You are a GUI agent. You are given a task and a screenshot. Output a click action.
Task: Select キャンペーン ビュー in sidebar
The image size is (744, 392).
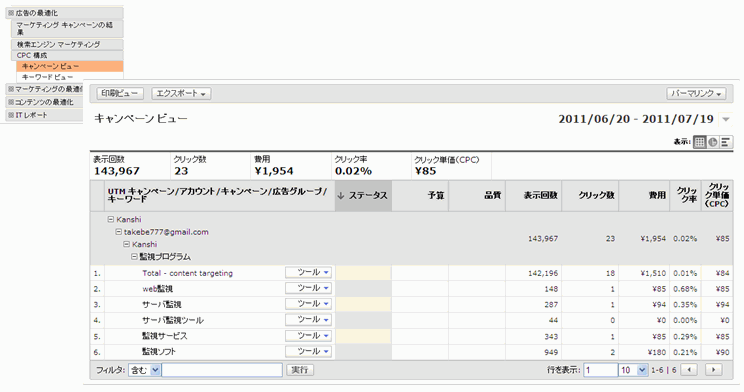(x=70, y=66)
